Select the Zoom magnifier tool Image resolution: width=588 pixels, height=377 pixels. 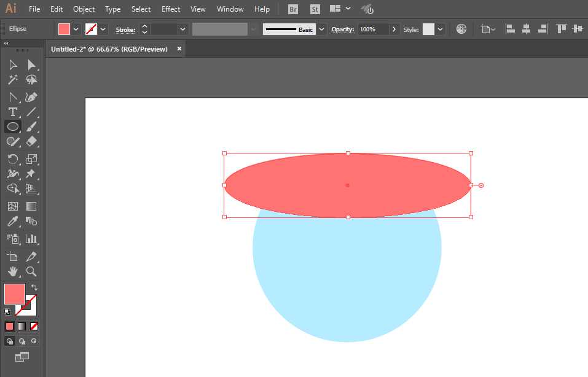pos(31,271)
